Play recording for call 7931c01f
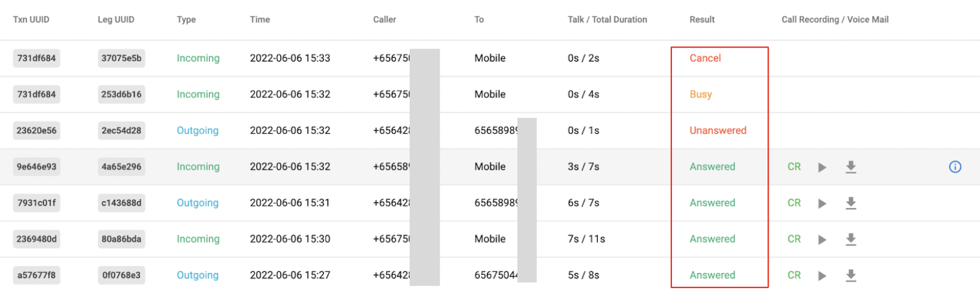The width and height of the screenshot is (980, 293). point(822,204)
